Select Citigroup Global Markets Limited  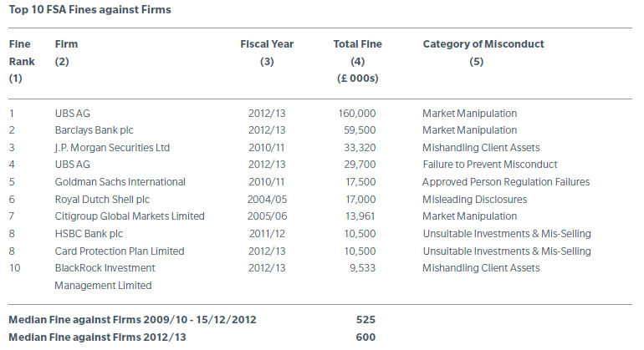[x=129, y=216]
